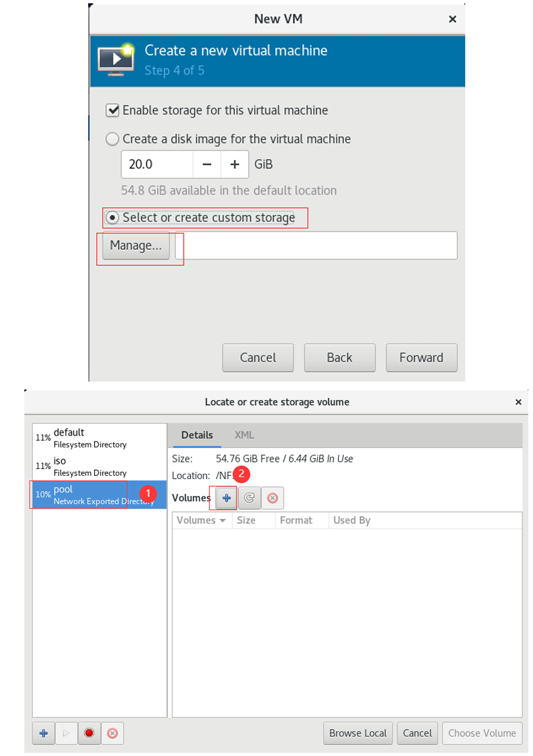Switch to the XML tab
Image resolution: width=533 pixels, height=756 pixels.
click(244, 435)
